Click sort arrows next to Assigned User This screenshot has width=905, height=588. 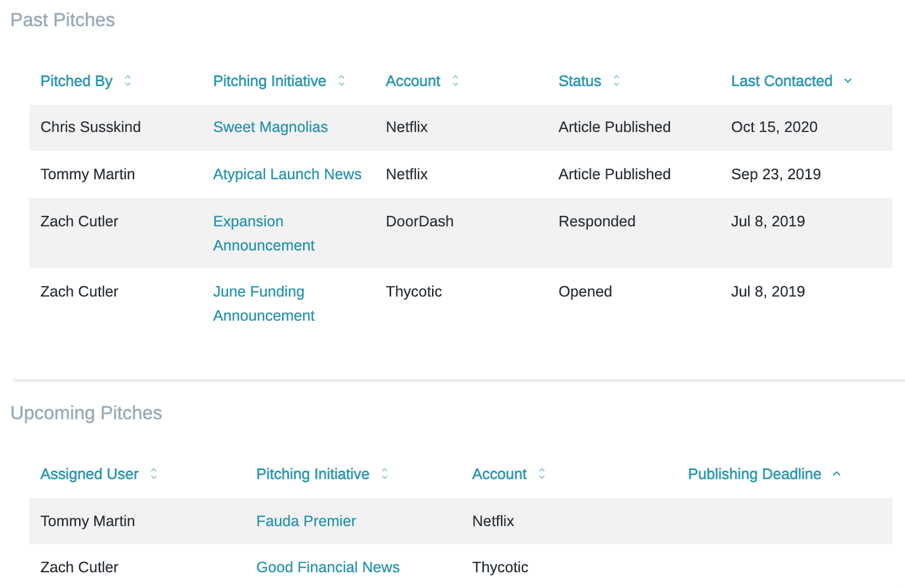click(154, 474)
